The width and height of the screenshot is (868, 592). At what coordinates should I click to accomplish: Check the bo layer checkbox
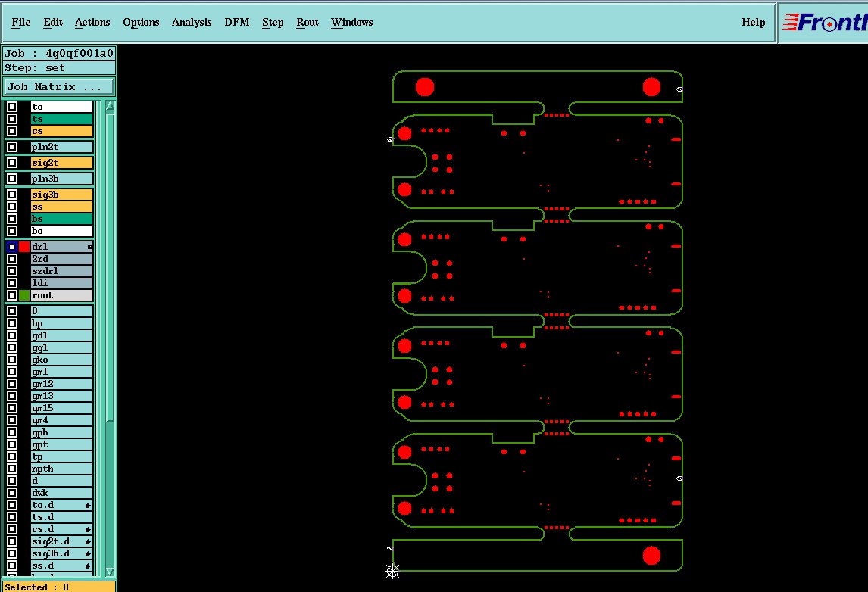[x=12, y=231]
